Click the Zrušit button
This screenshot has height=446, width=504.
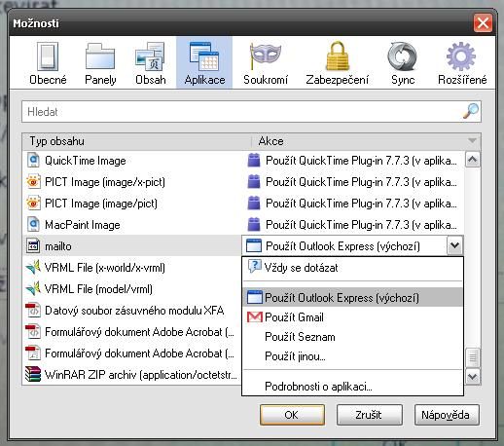click(x=369, y=415)
